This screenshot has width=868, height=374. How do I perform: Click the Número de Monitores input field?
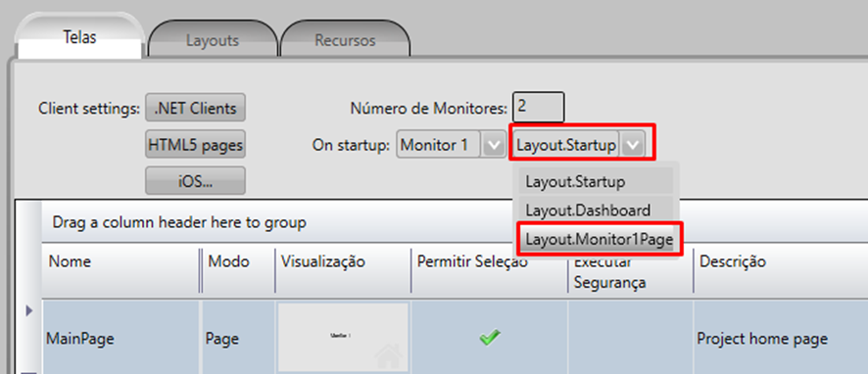click(538, 108)
